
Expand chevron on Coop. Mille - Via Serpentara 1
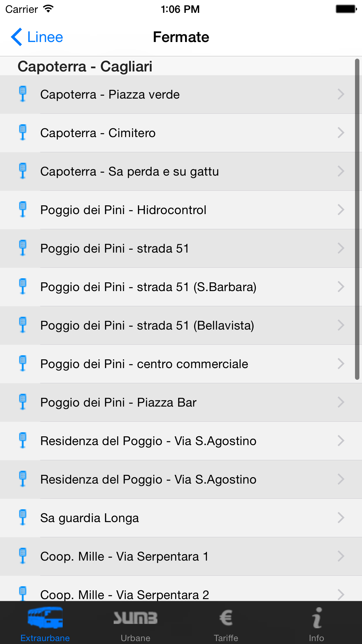click(341, 556)
